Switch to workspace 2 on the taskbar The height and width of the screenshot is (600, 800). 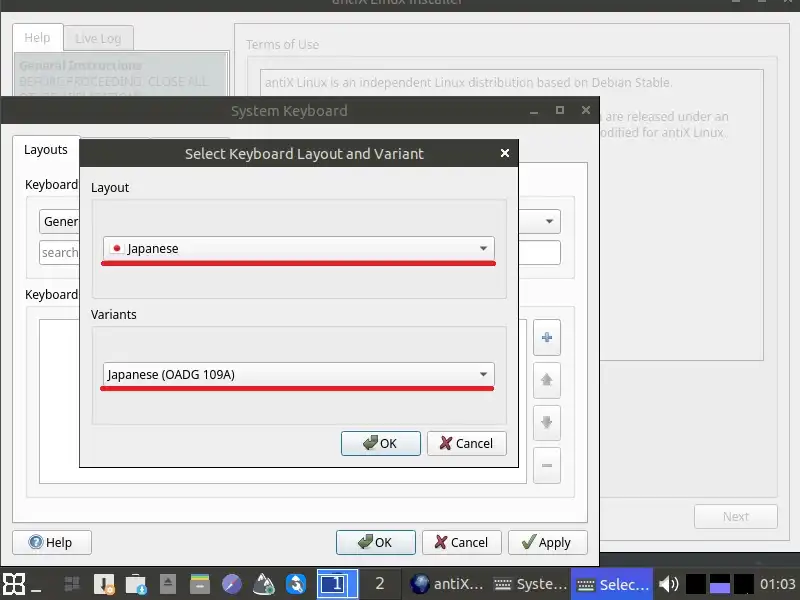[x=379, y=584]
